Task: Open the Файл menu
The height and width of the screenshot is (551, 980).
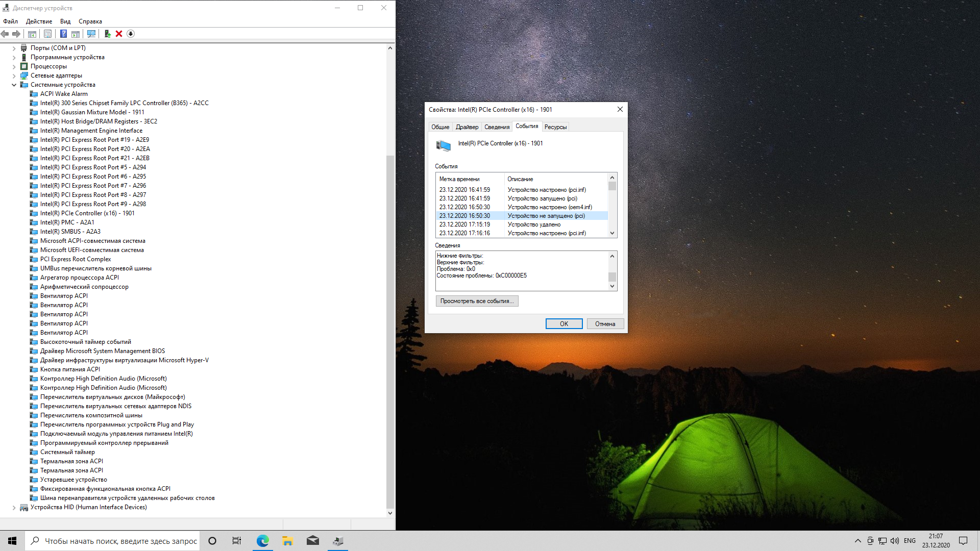Action: pos(10,21)
